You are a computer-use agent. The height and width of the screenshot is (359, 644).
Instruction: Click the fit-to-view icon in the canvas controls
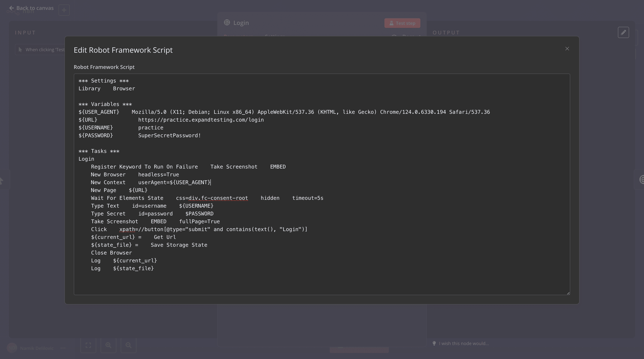coord(88,345)
